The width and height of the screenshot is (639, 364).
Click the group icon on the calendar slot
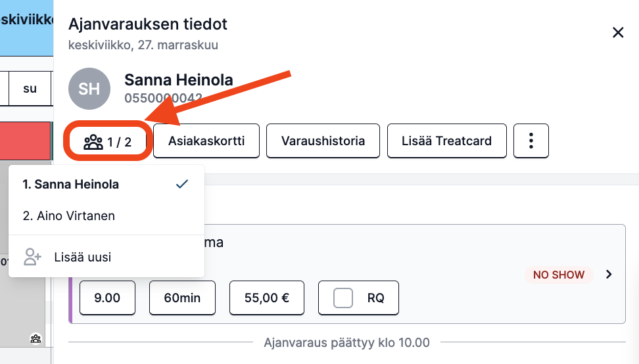point(36,338)
